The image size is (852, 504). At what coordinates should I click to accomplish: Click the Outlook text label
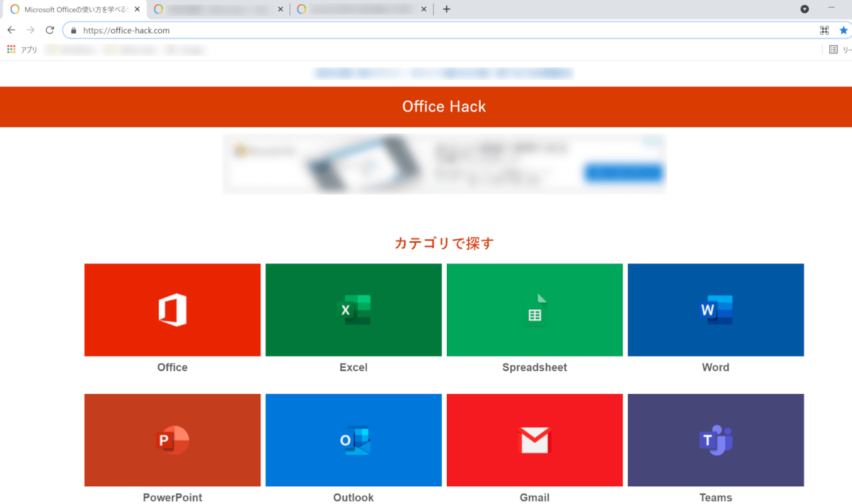[354, 497]
